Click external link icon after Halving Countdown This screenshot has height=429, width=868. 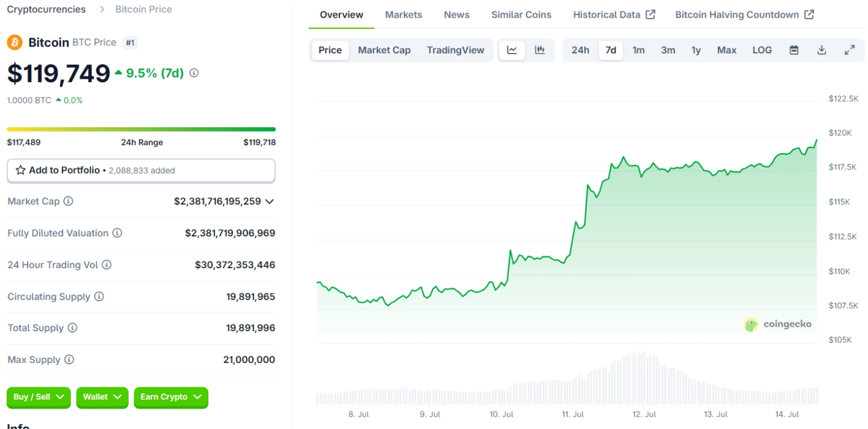[809, 15]
